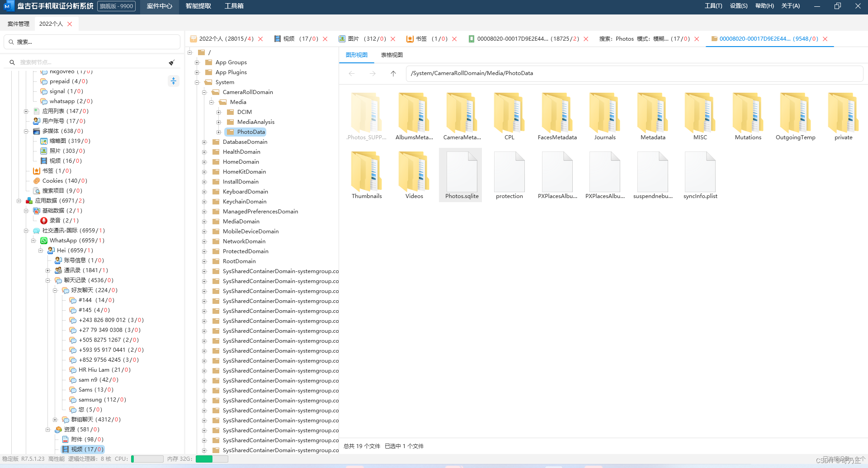Open the 智能提取 top menu tab
Image resolution: width=868 pixels, height=468 pixels.
click(x=198, y=6)
